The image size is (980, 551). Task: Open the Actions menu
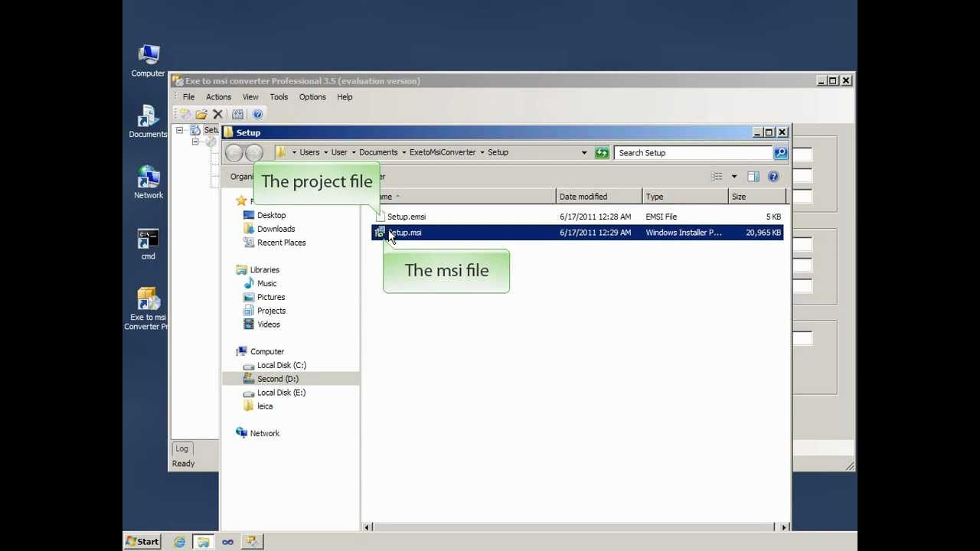click(x=218, y=97)
